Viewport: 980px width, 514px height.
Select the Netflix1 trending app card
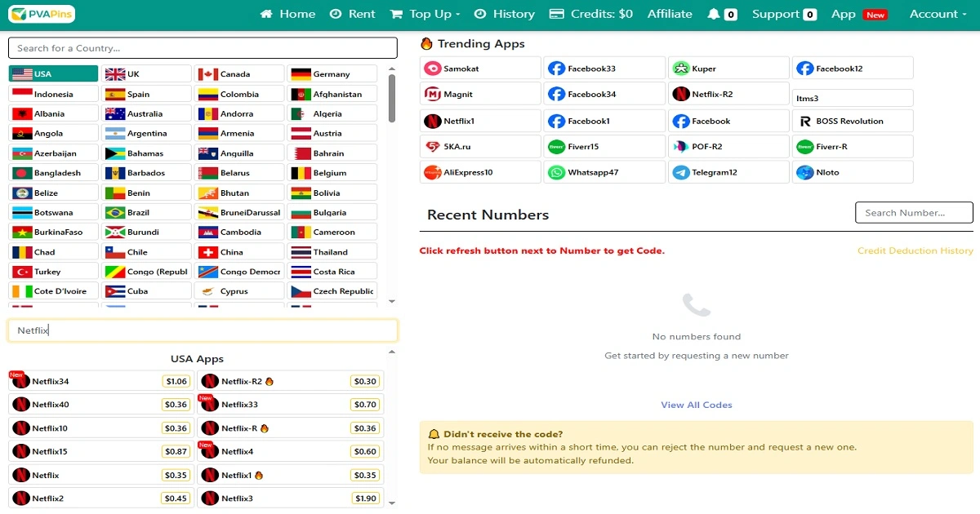[x=480, y=121]
